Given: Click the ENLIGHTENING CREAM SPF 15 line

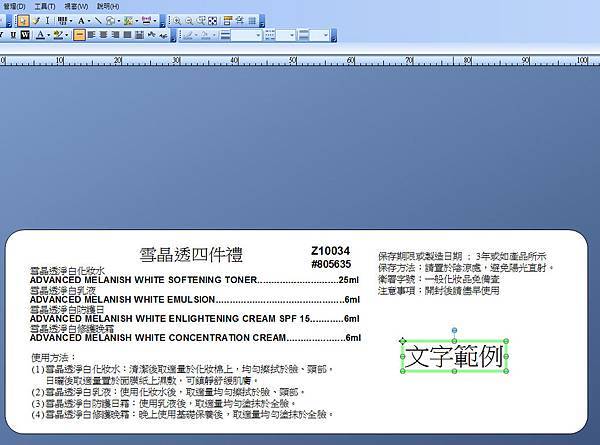Looking at the screenshot, I should click(x=194, y=318).
